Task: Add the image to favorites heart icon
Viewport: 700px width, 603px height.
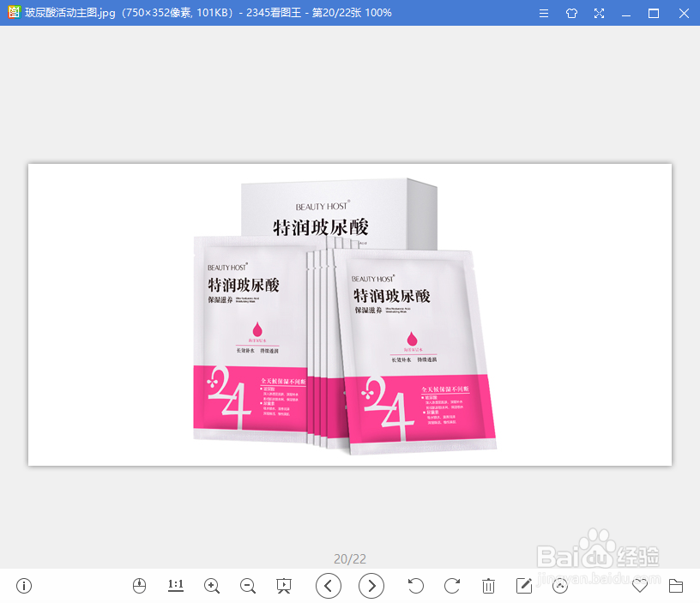Action: [640, 586]
